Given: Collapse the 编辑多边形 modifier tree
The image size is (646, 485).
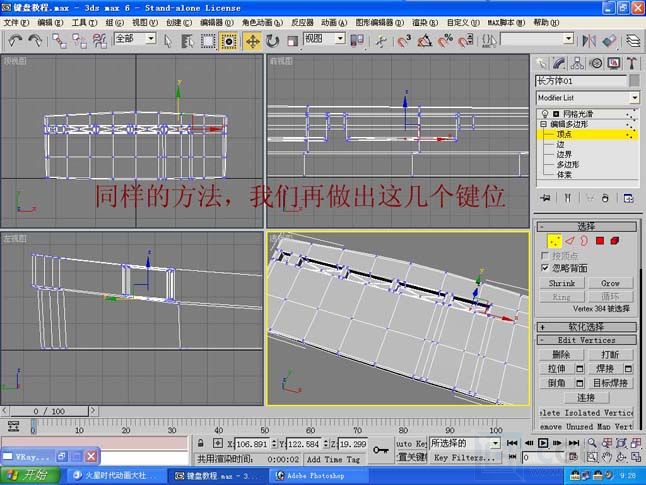Looking at the screenshot, I should click(543, 124).
